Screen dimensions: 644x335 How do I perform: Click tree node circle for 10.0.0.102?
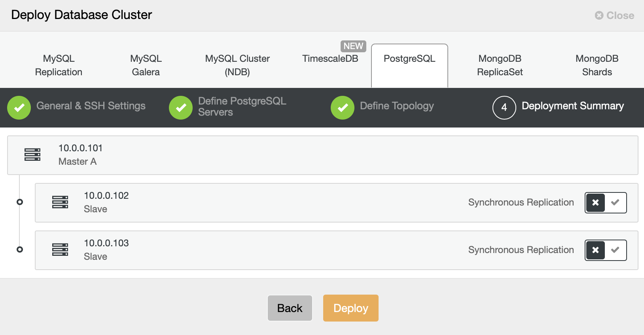tap(20, 202)
